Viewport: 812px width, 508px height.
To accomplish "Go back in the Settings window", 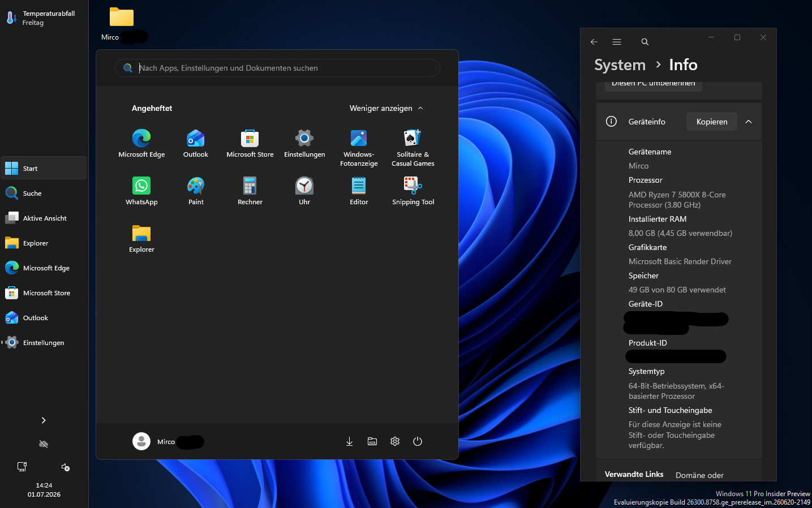I will click(594, 42).
